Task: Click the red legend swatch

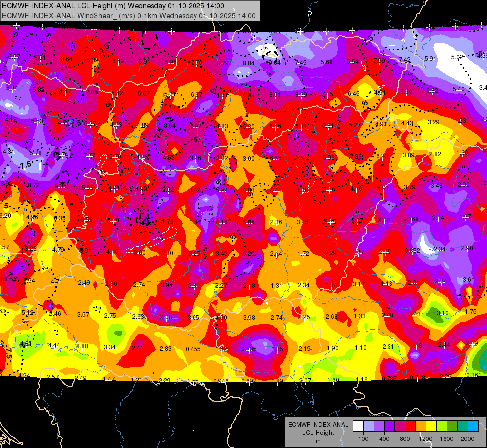Action: point(410,426)
